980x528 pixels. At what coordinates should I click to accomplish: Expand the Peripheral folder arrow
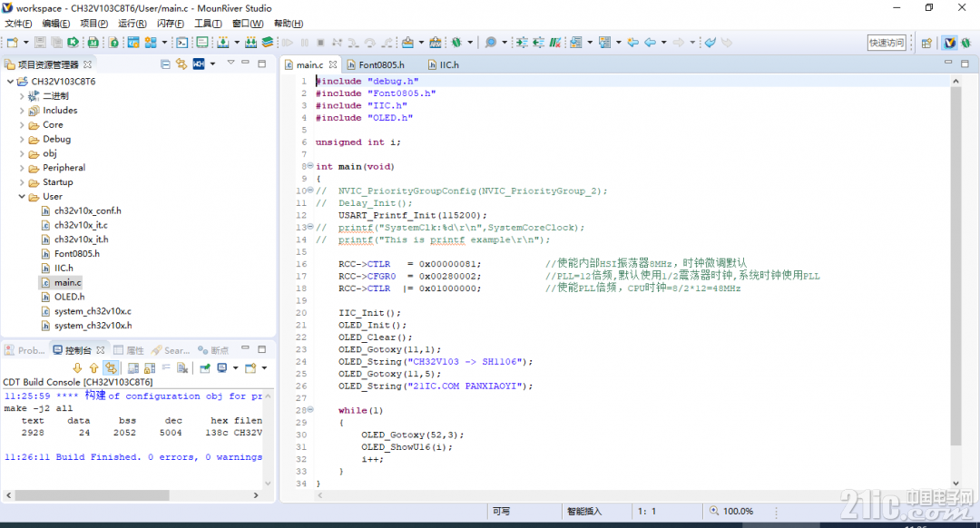click(x=22, y=168)
